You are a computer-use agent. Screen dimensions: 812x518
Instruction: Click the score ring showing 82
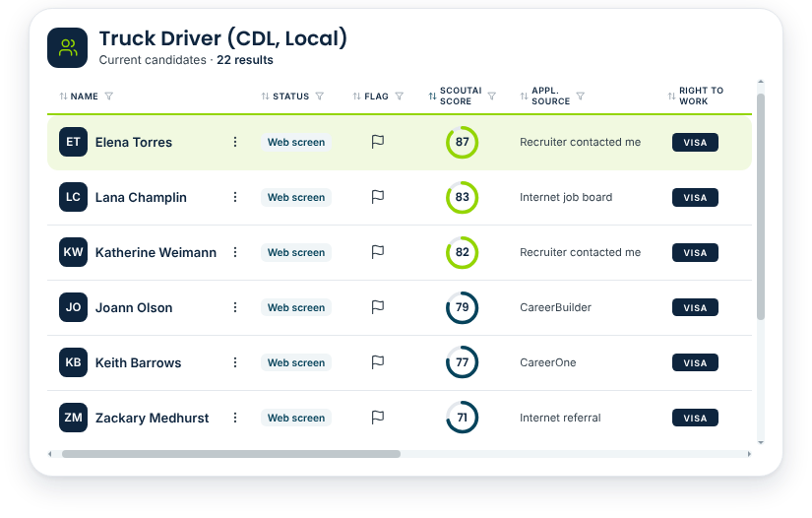[462, 252]
